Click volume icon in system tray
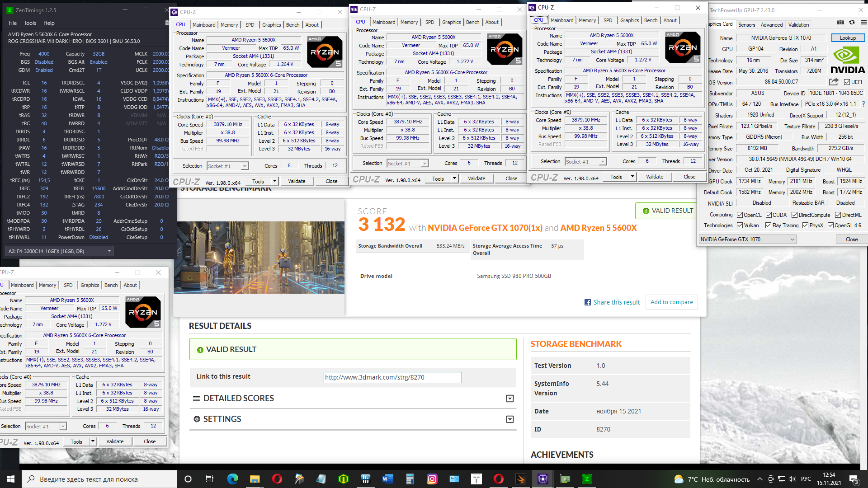868x488 pixels. pyautogui.click(x=792, y=479)
